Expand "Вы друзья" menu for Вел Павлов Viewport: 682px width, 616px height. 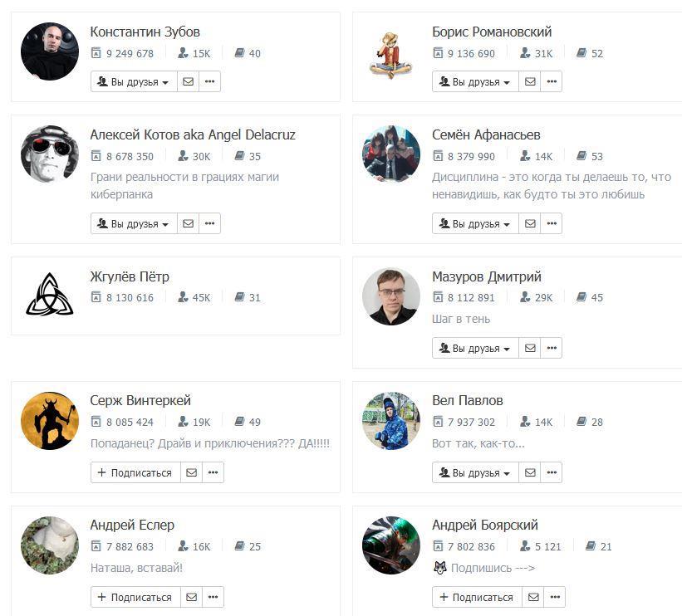(475, 472)
